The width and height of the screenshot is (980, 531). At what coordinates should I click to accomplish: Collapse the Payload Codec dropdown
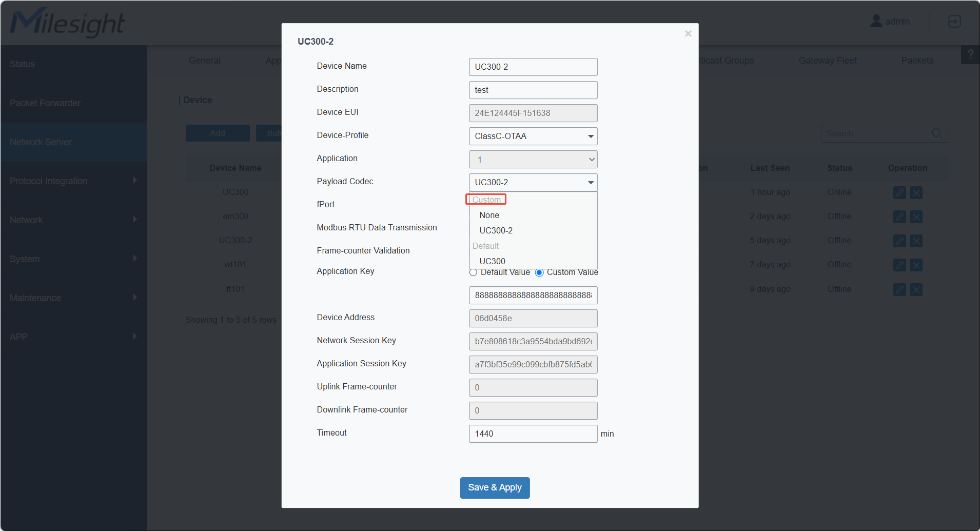pyautogui.click(x=533, y=182)
